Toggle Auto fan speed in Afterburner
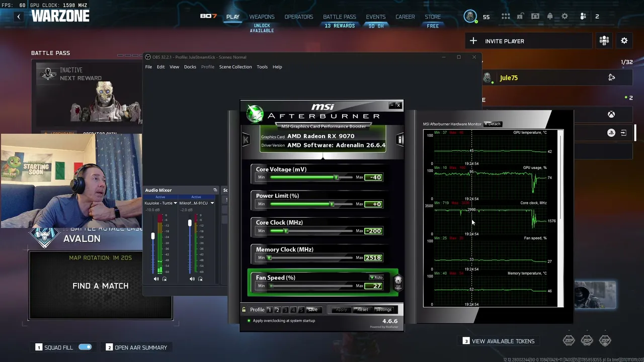Viewport: 644px width, 362px height. [x=376, y=278]
